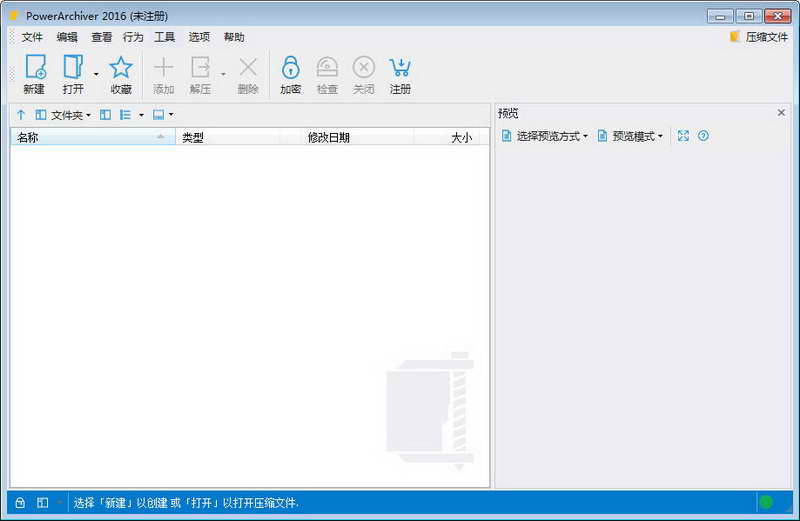Image resolution: width=800 pixels, height=521 pixels.
Task: Expand the 解压 dropdown arrow
Action: point(223,75)
